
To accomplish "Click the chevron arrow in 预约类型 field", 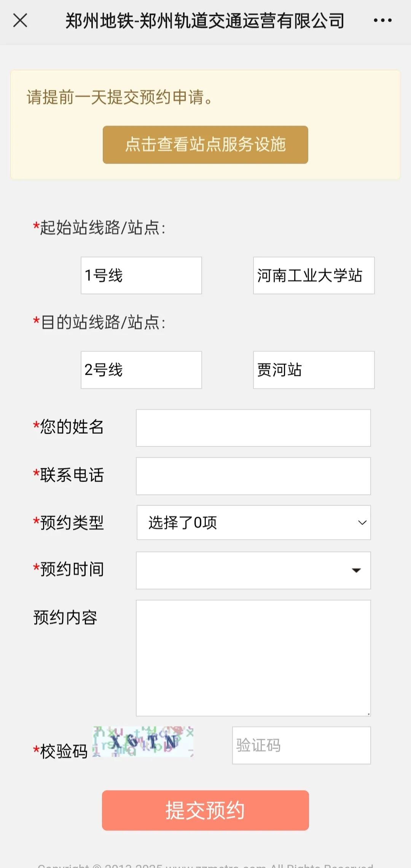I will coord(362,523).
